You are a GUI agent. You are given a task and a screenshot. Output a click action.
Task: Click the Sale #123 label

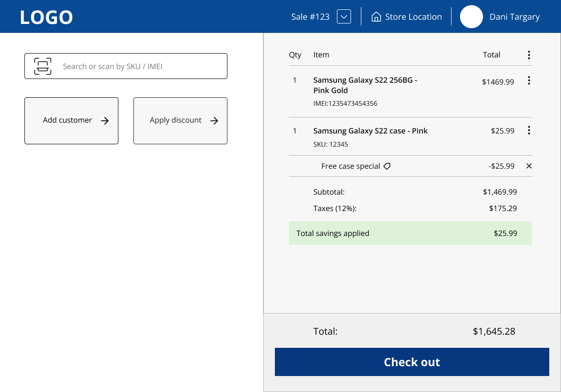tap(310, 17)
